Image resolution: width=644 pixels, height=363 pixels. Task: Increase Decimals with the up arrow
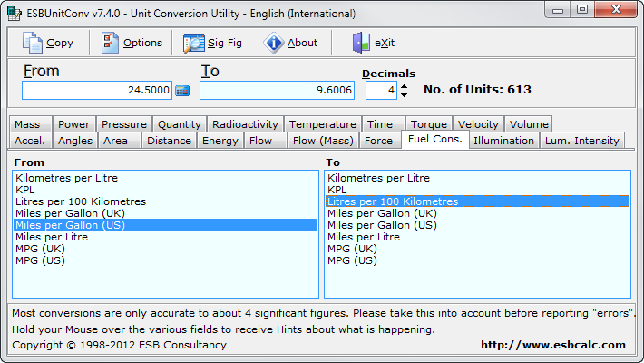point(405,86)
